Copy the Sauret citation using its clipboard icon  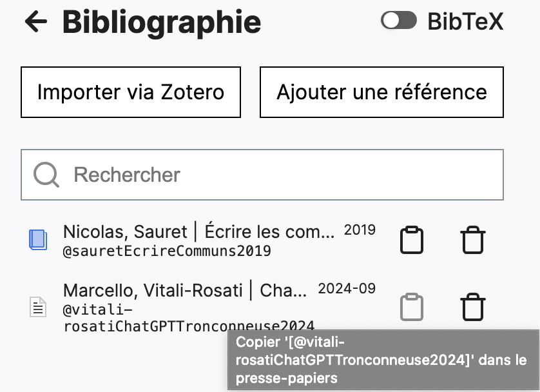coord(412,239)
